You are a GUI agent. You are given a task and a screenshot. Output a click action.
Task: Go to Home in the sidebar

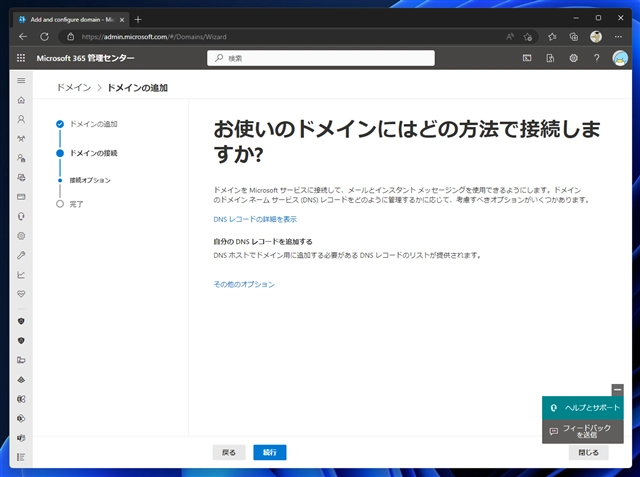pos(21,101)
